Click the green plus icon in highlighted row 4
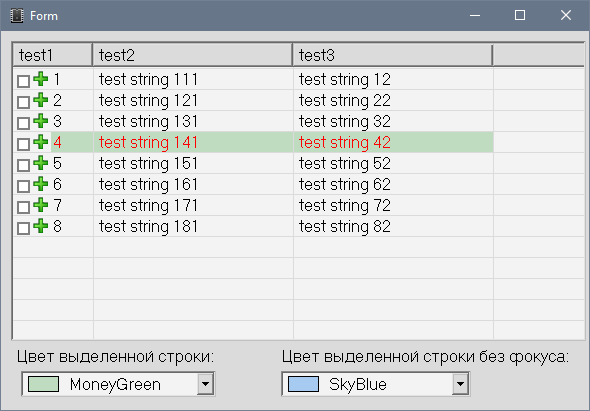 [41, 142]
